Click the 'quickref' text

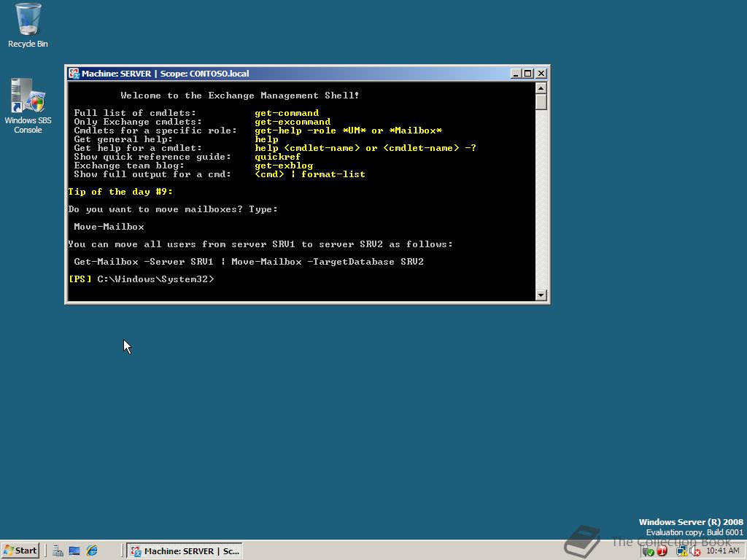point(278,157)
